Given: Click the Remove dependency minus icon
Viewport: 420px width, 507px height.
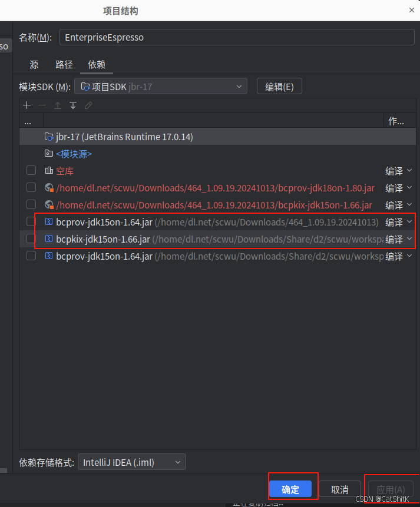Looking at the screenshot, I should [42, 105].
